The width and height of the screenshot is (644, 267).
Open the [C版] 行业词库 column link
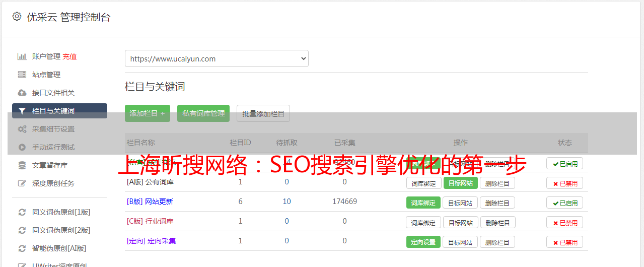[x=150, y=221]
